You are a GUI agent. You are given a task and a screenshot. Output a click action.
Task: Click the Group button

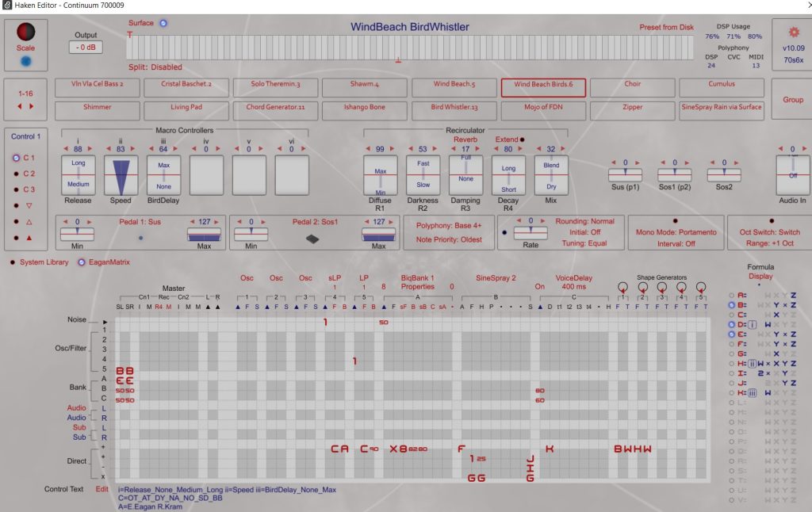[792, 99]
